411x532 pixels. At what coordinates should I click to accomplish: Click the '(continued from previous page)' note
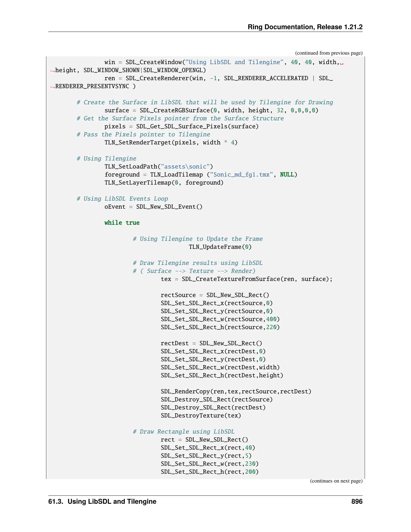[x=329, y=53]
